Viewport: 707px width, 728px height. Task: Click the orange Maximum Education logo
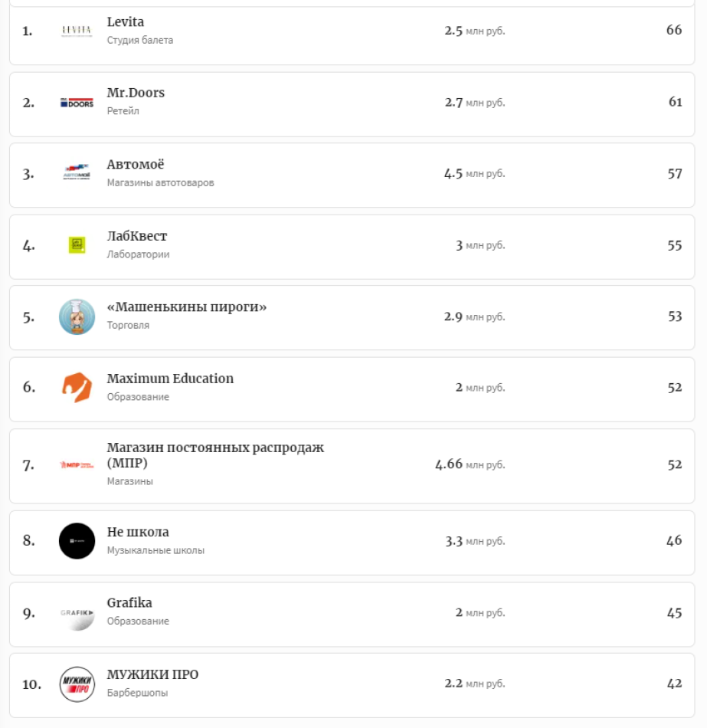click(x=77, y=388)
